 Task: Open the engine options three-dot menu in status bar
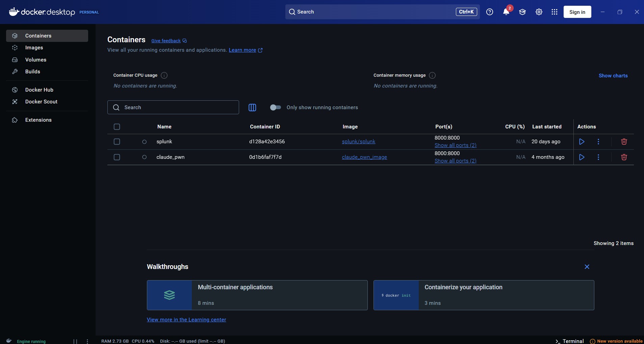(87, 341)
